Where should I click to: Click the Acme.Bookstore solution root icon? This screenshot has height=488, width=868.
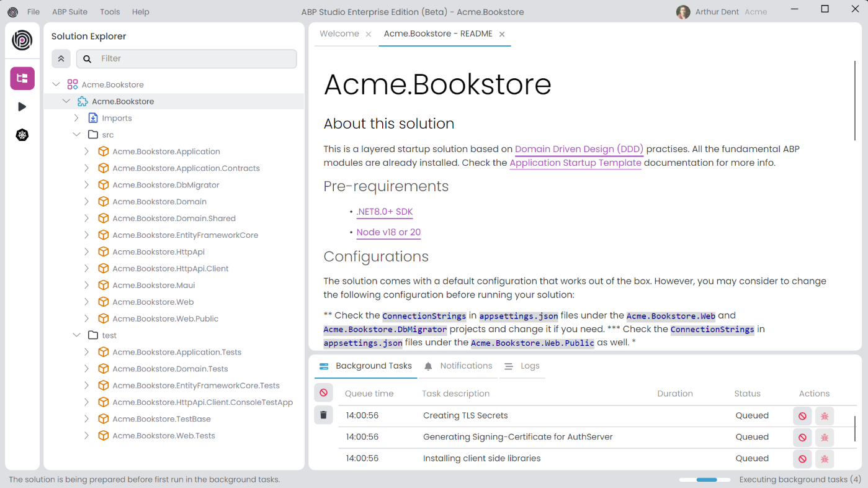73,84
